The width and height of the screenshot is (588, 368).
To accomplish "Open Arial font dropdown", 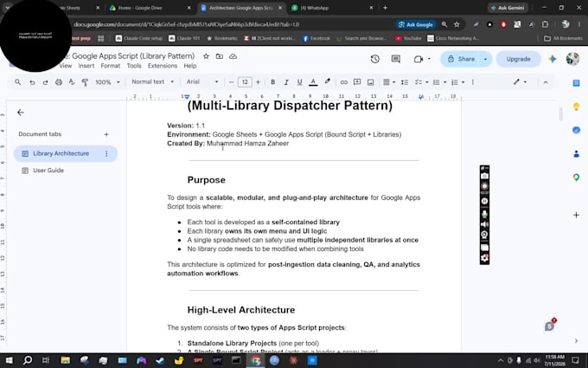I will pos(201,81).
